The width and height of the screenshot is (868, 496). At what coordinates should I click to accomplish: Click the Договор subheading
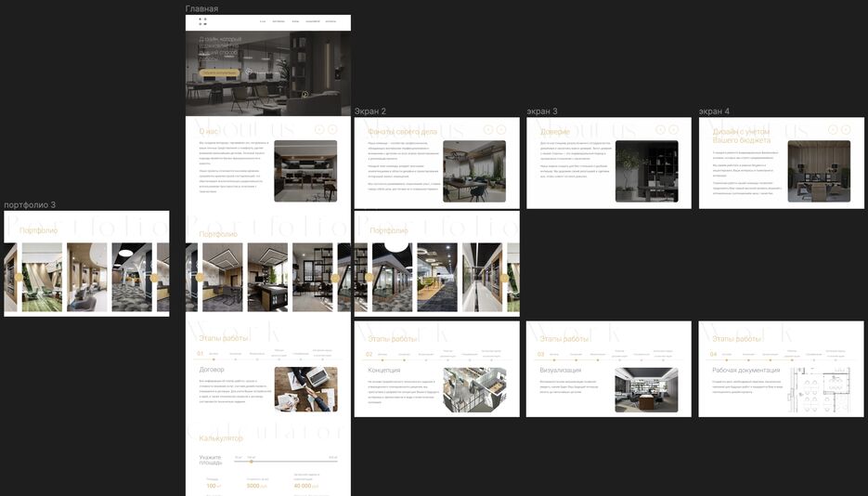(212, 370)
